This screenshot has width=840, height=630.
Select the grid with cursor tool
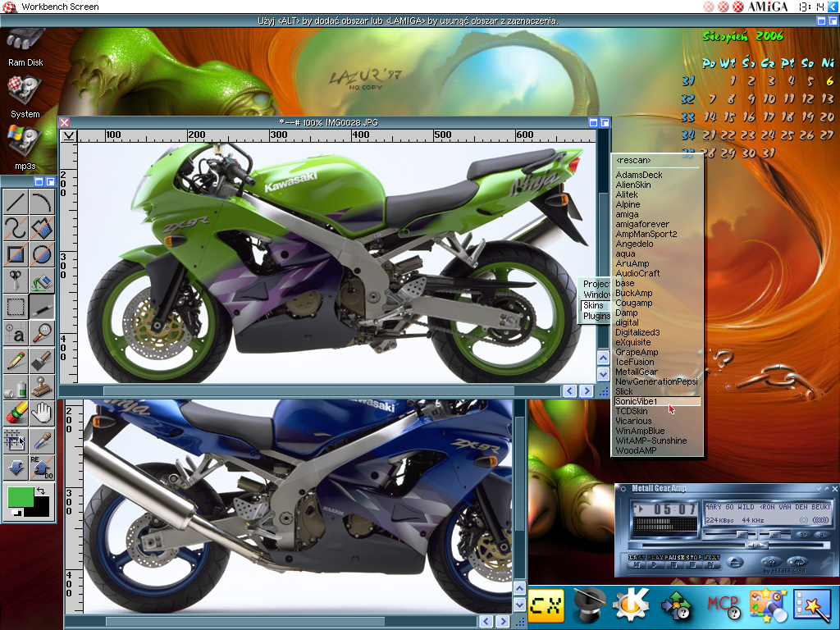(16, 440)
